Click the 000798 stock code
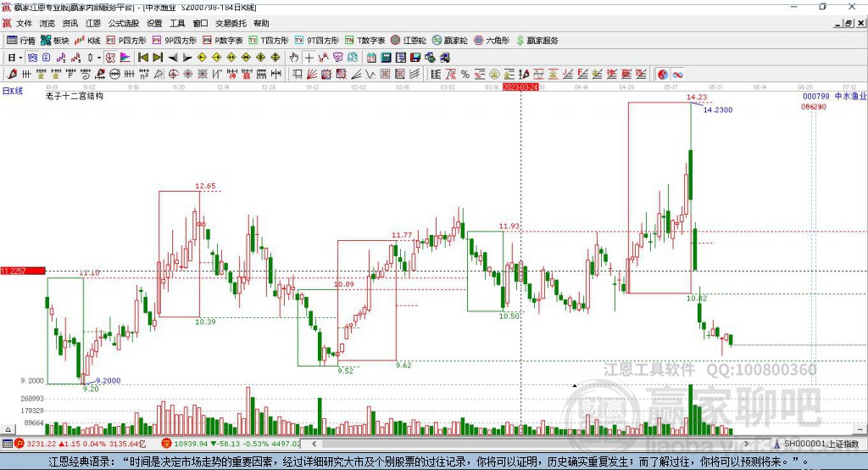 point(816,97)
